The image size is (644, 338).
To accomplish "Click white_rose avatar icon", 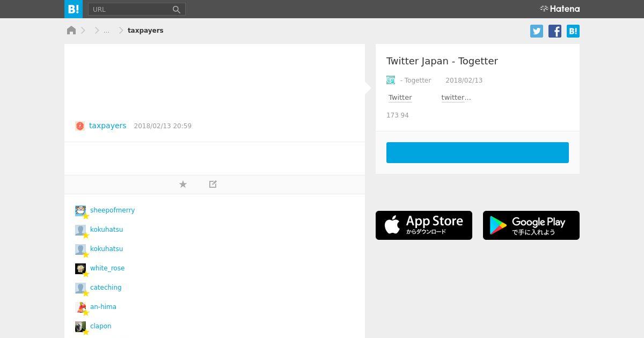I will pyautogui.click(x=80, y=268).
